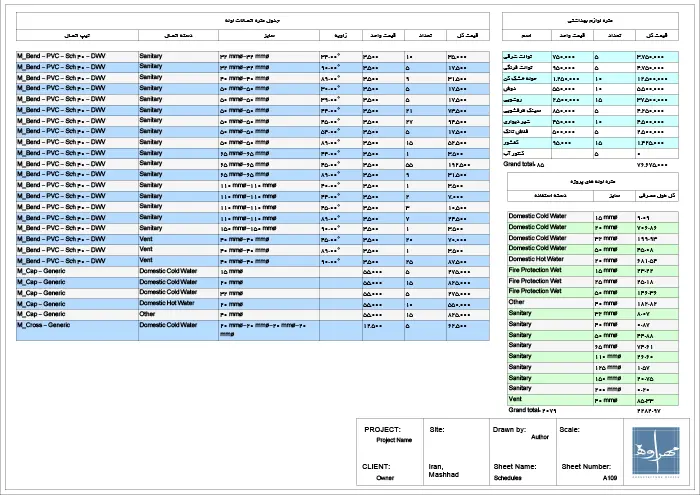This screenshot has height=495, width=700.
Task: Select the 'Iran, Mashhad' site text
Action: tap(443, 470)
